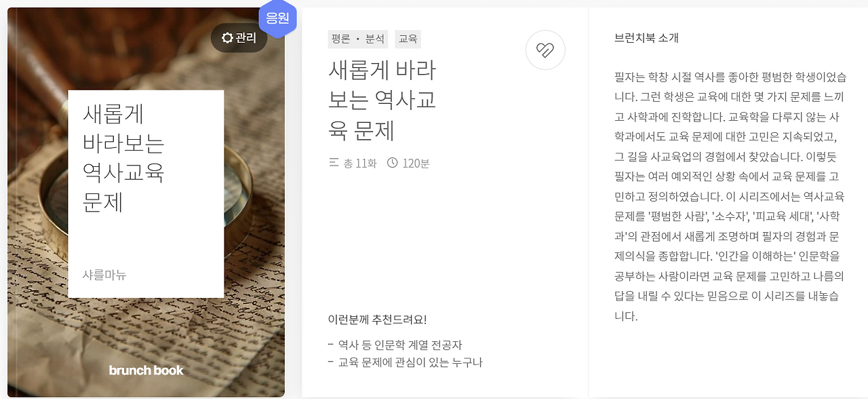
Task: Click recommendation 교육 문제에 관심이 있는 누구나
Action: 397,363
